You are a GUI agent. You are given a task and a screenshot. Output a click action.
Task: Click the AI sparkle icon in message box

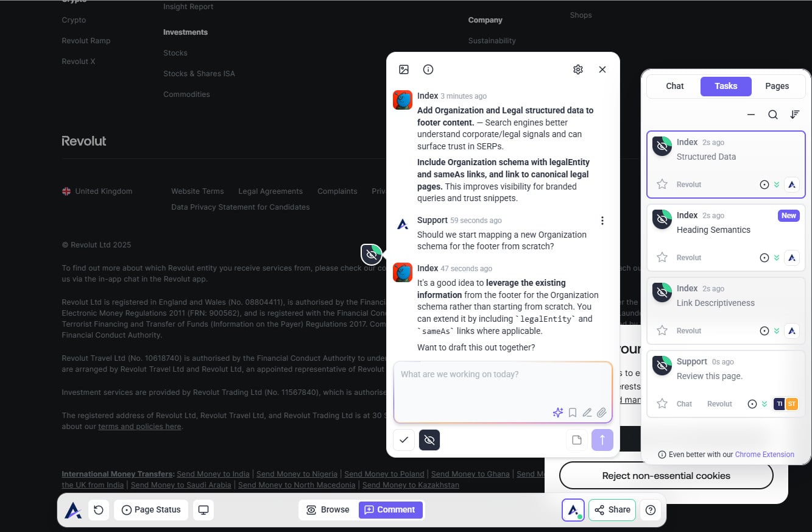pos(557,413)
